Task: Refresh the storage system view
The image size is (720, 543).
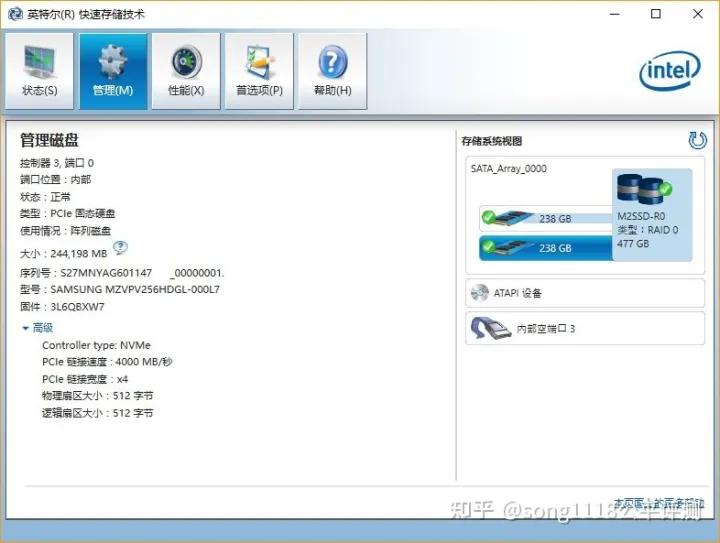Action: (x=697, y=140)
